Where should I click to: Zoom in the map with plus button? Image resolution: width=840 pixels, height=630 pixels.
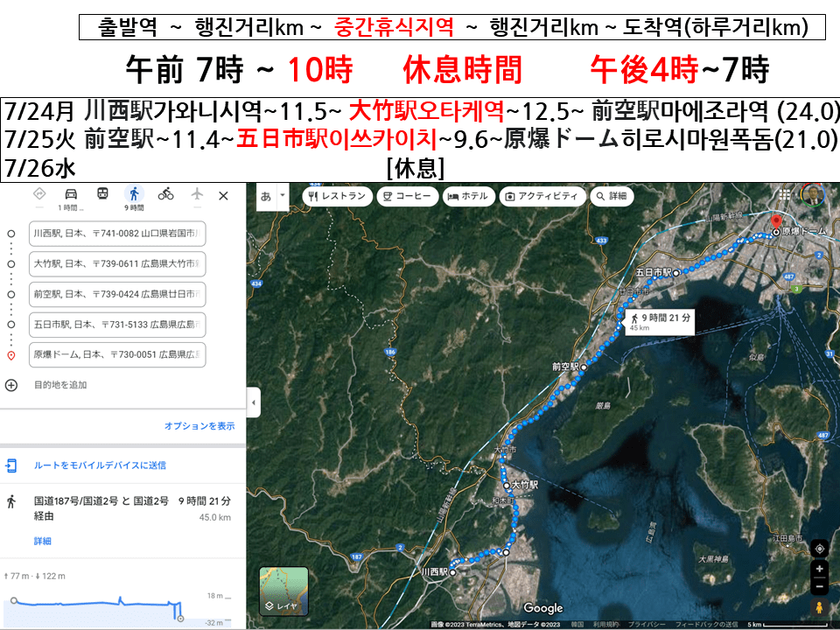pos(819,568)
